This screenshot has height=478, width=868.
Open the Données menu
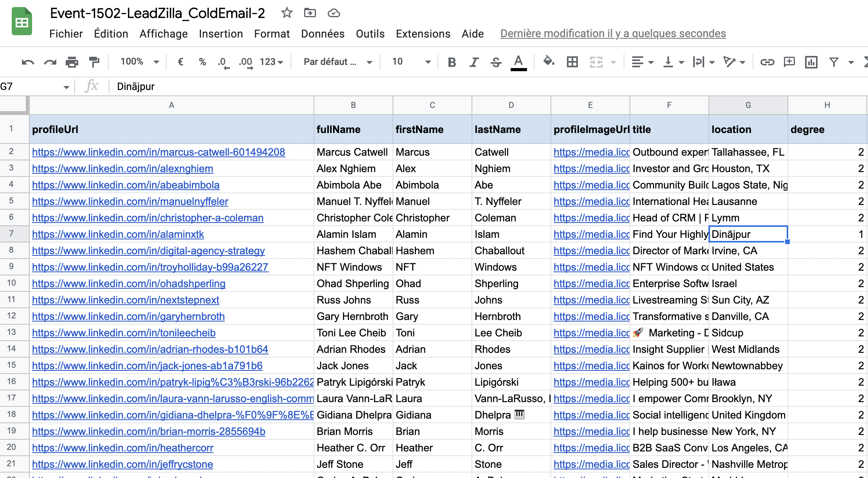tap(323, 34)
